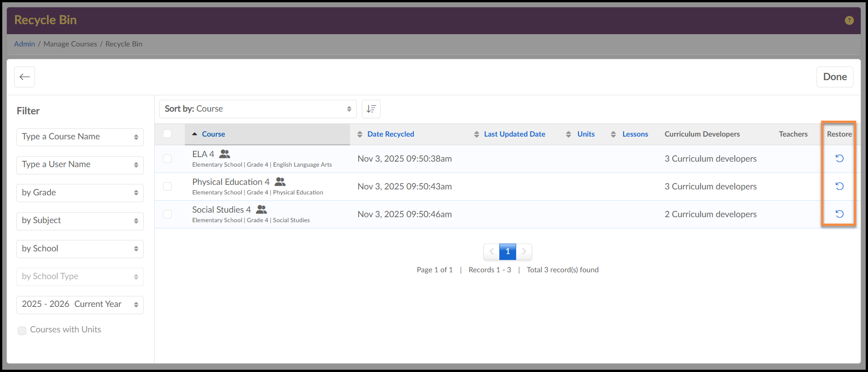Click the back arrow button
This screenshot has width=868, height=372.
pos(25,77)
